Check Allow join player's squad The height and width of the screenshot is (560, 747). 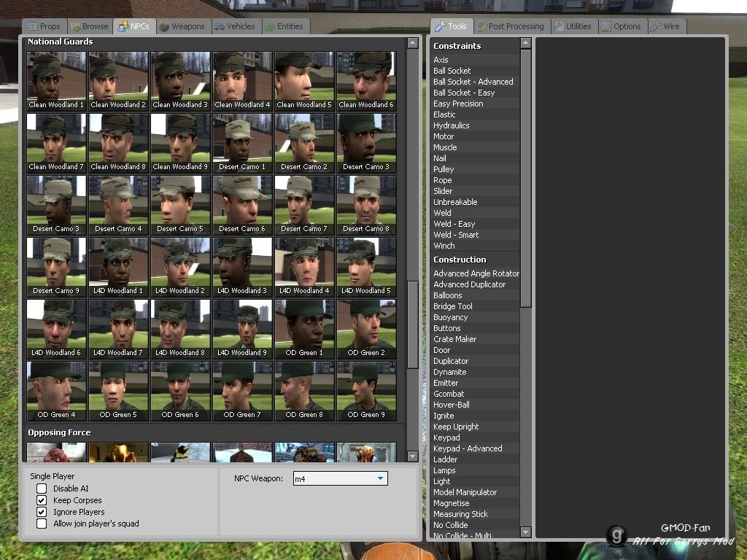pos(42,524)
